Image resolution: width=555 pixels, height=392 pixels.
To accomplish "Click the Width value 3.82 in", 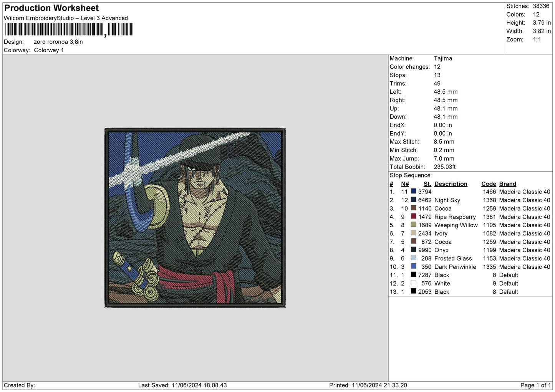I will coord(542,31).
